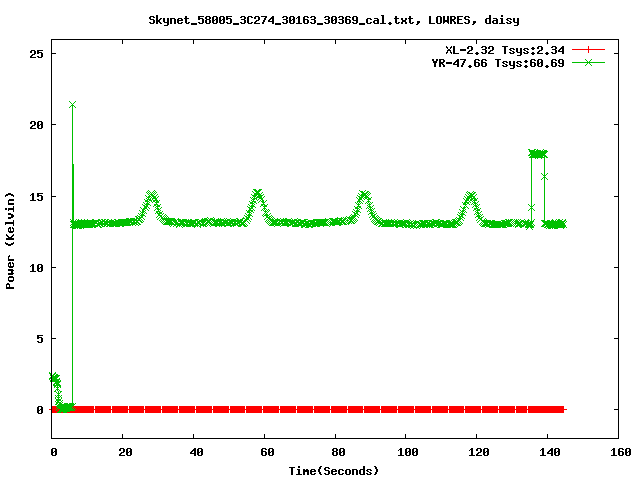Click the green peak near 88 seconds
640x480 pixels.
pyautogui.click(x=363, y=196)
